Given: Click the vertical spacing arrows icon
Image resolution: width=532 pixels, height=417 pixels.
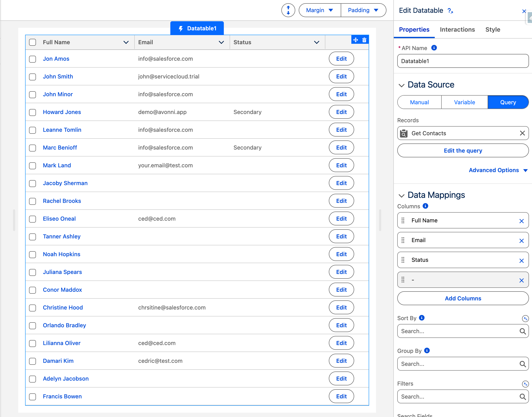Looking at the screenshot, I should pos(288,10).
